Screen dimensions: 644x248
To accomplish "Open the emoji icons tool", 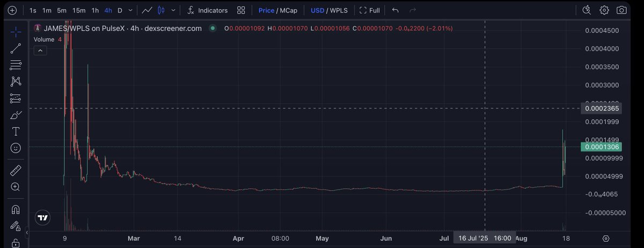I will 16,148.
